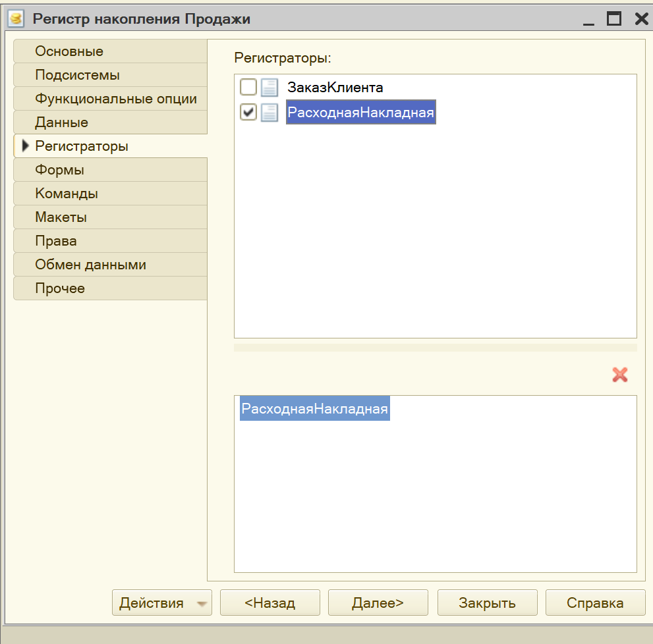Viewport: 653px width, 644px height.
Task: Open the Действия dropdown arrow
Action: pos(202,603)
